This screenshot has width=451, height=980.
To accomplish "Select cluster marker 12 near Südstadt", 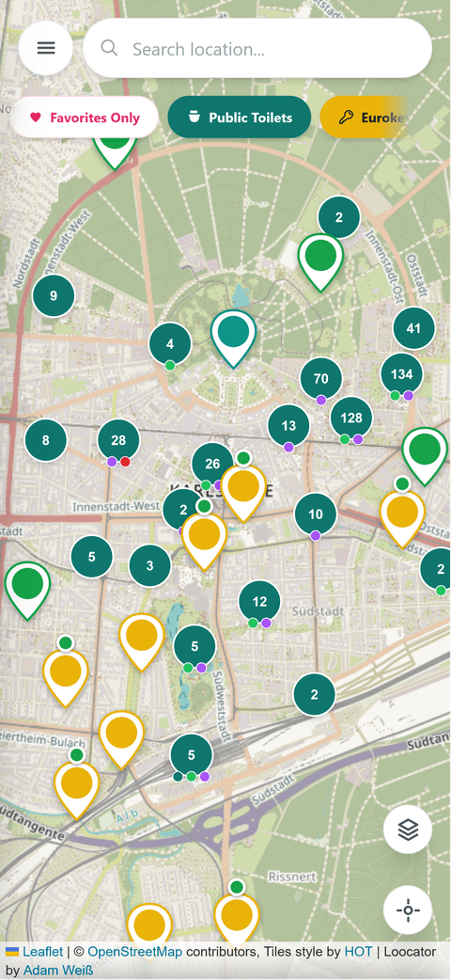I will tap(260, 602).
